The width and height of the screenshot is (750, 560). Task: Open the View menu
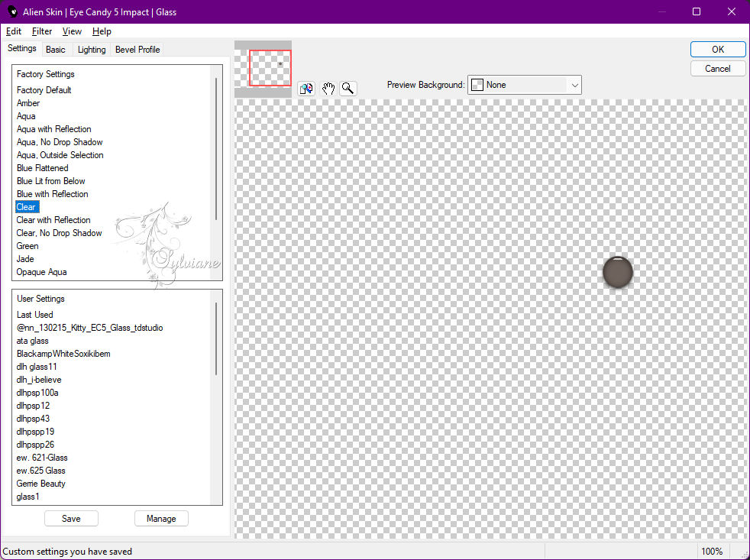(72, 31)
